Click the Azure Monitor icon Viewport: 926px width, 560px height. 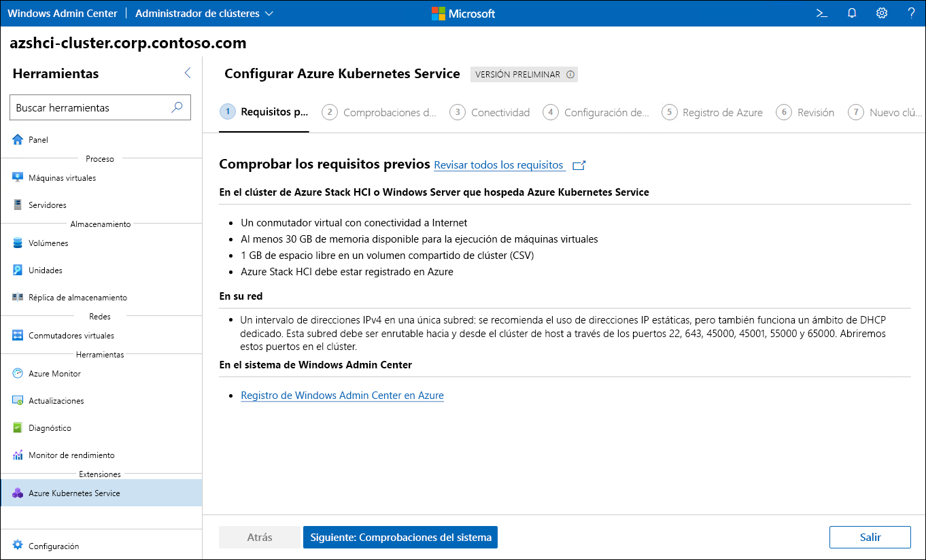(18, 373)
